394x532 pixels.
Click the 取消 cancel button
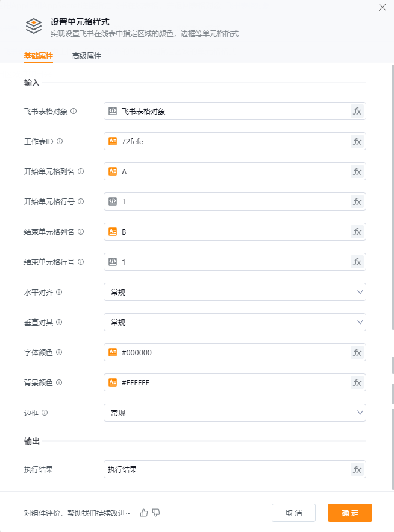(293, 513)
